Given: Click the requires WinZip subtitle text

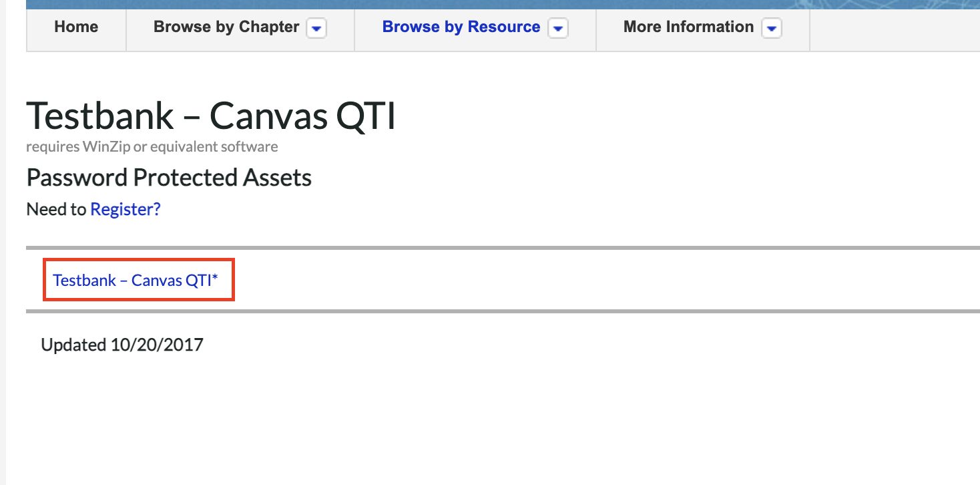Looking at the screenshot, I should [152, 146].
